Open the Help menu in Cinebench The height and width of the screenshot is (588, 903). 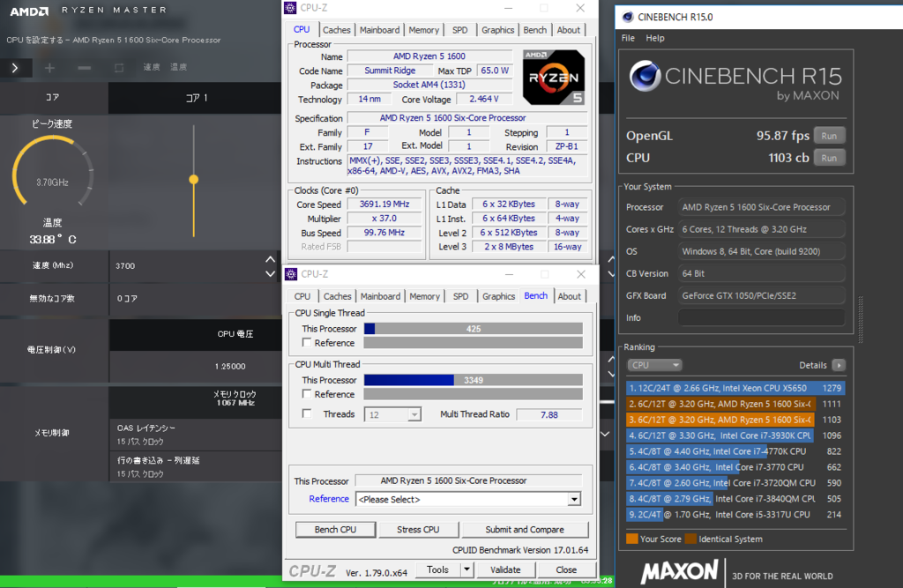point(655,38)
